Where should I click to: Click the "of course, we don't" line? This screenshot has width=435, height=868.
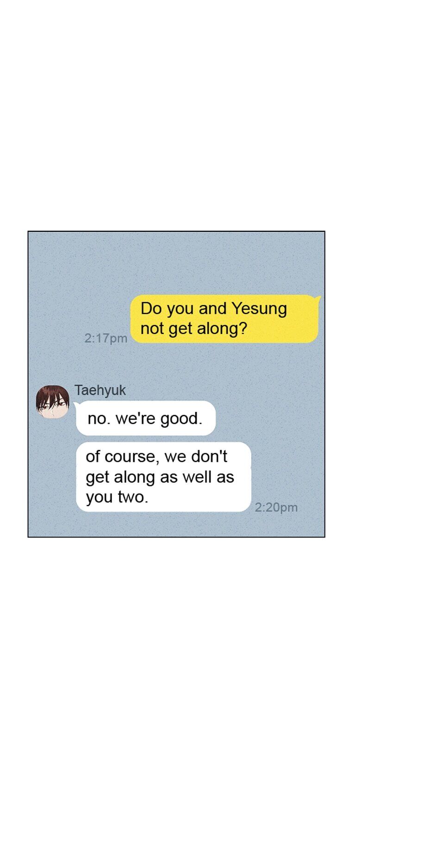coord(156,457)
